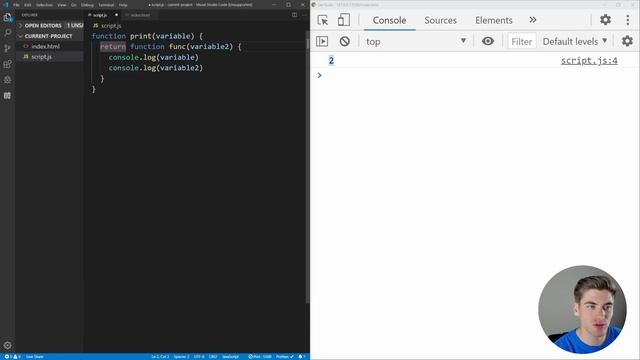Viewport: 640px width, 360px height.
Task: Show the console sidebar
Action: coord(322,41)
